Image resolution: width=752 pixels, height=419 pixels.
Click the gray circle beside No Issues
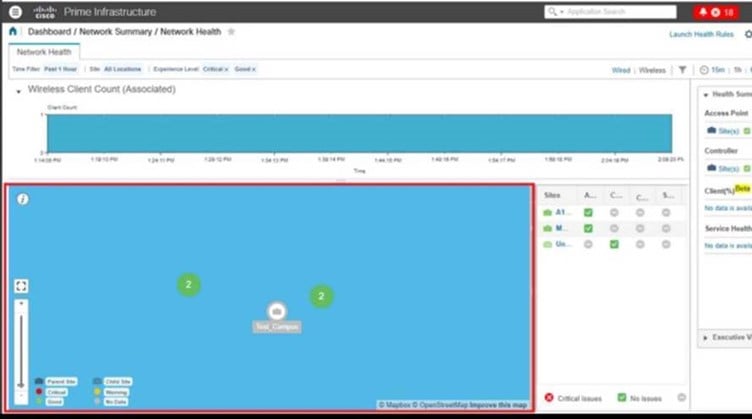tap(681, 397)
